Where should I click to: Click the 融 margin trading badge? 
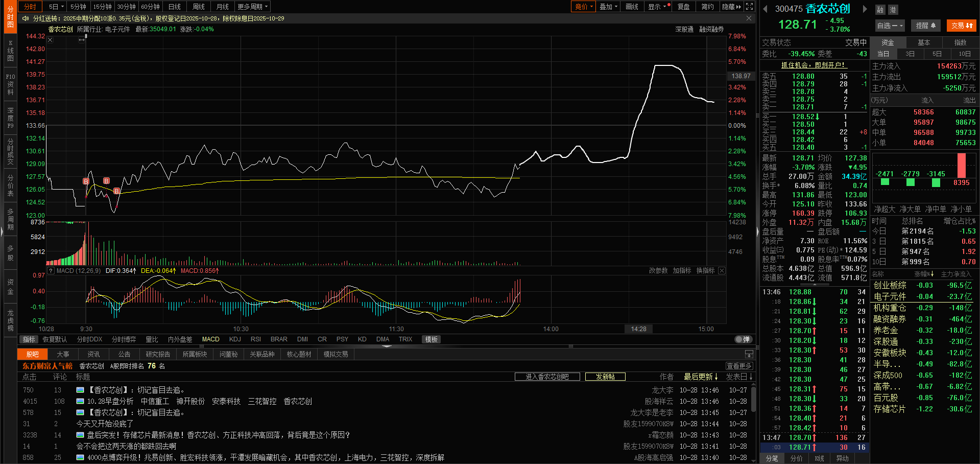tap(880, 10)
